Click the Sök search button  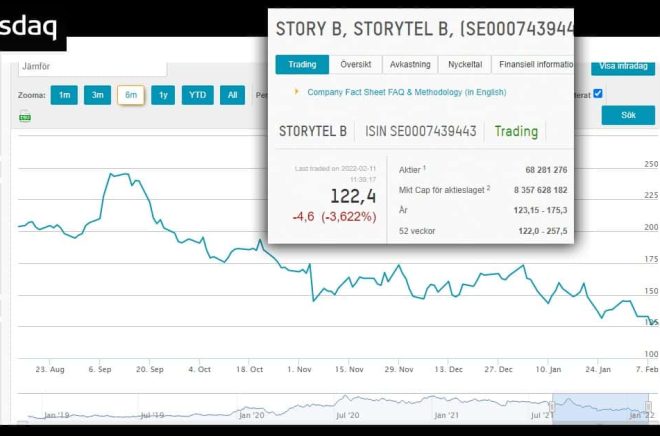coord(628,115)
